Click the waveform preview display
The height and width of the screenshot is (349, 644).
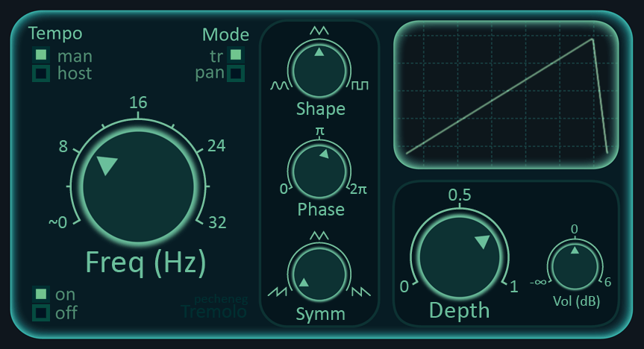pos(507,95)
